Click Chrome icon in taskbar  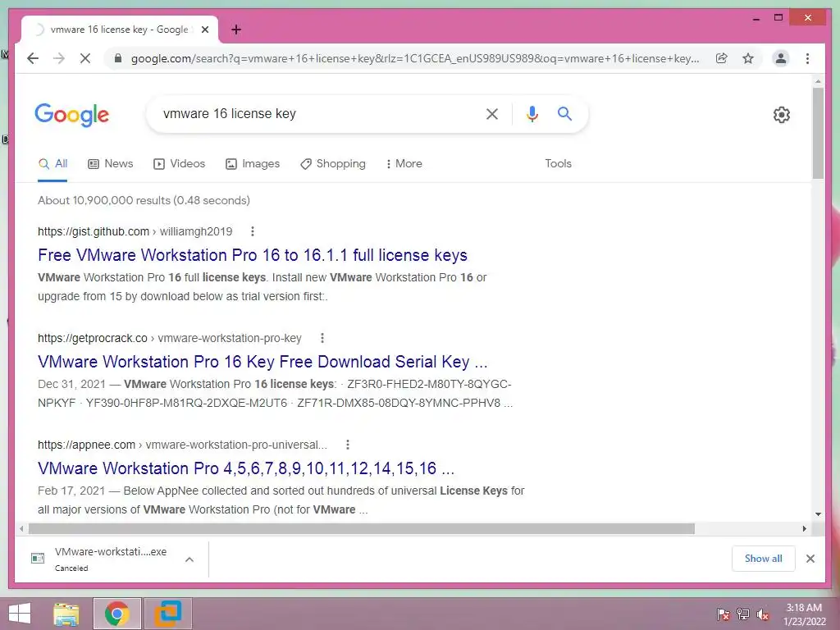[x=116, y=614]
